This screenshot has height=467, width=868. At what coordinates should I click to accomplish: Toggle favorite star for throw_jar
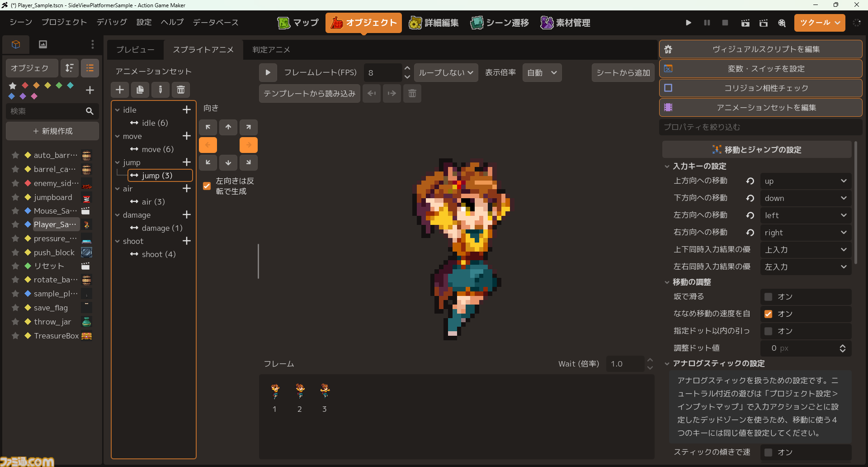point(15,322)
